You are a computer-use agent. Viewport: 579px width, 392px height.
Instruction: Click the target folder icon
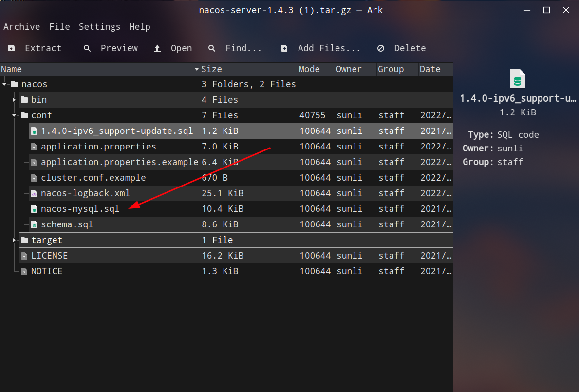(x=24, y=240)
